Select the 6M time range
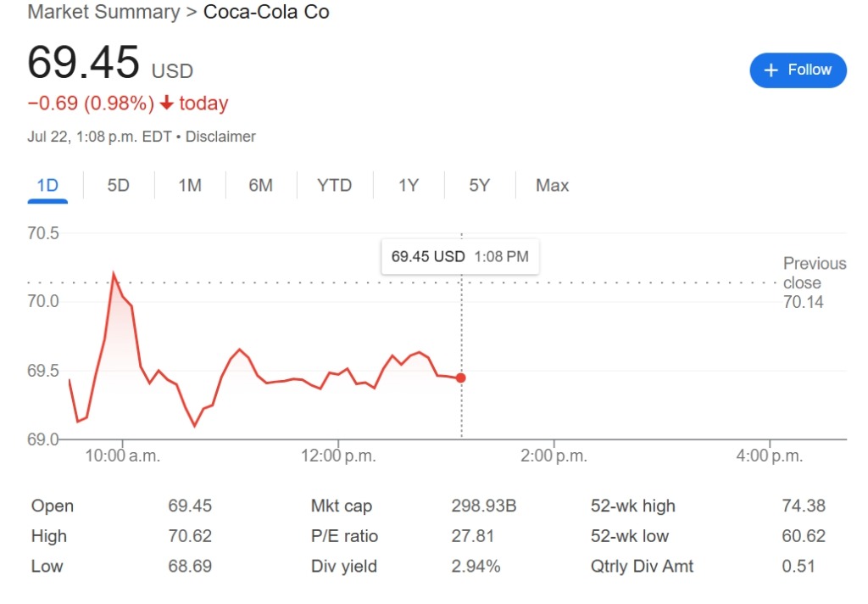 pyautogui.click(x=261, y=186)
